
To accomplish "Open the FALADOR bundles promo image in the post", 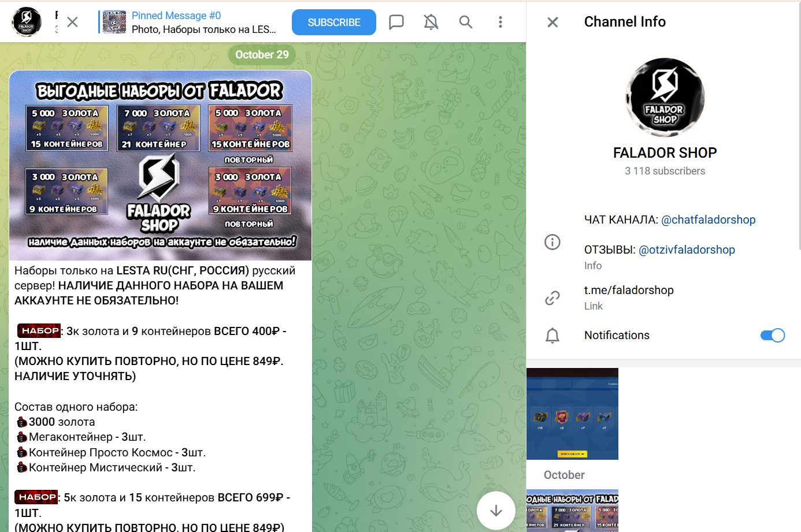I will pyautogui.click(x=160, y=166).
